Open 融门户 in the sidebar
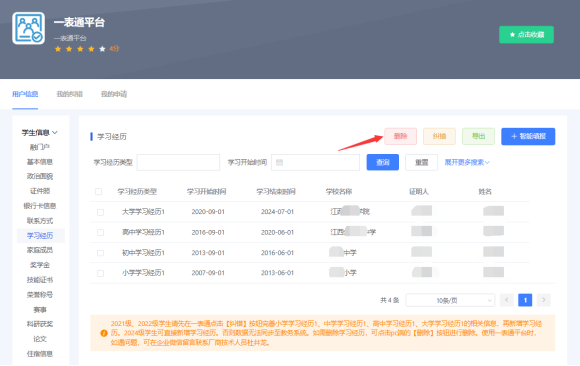Image resolution: width=580 pixels, height=366 pixels. point(40,147)
